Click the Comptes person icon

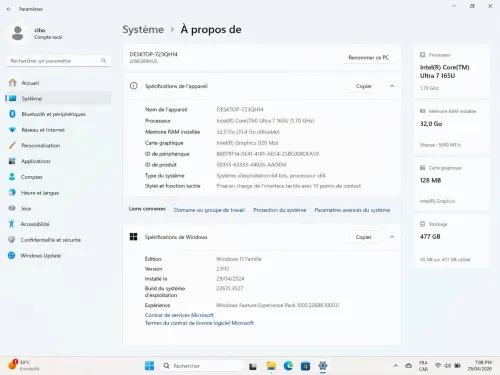12,177
